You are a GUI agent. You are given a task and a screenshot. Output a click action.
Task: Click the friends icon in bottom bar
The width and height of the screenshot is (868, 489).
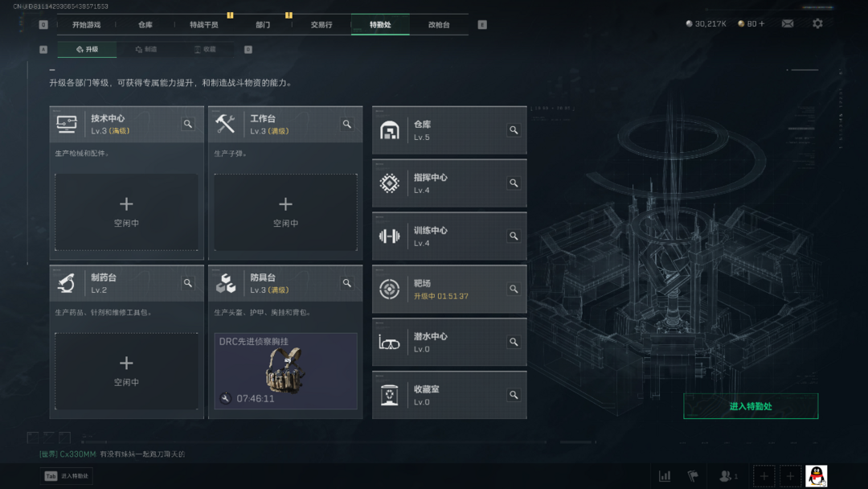click(x=727, y=475)
